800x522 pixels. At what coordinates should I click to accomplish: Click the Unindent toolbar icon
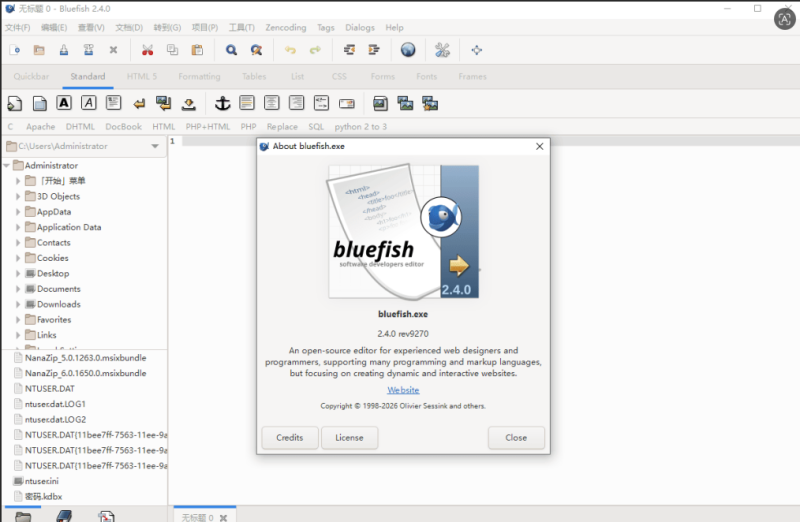click(x=349, y=50)
